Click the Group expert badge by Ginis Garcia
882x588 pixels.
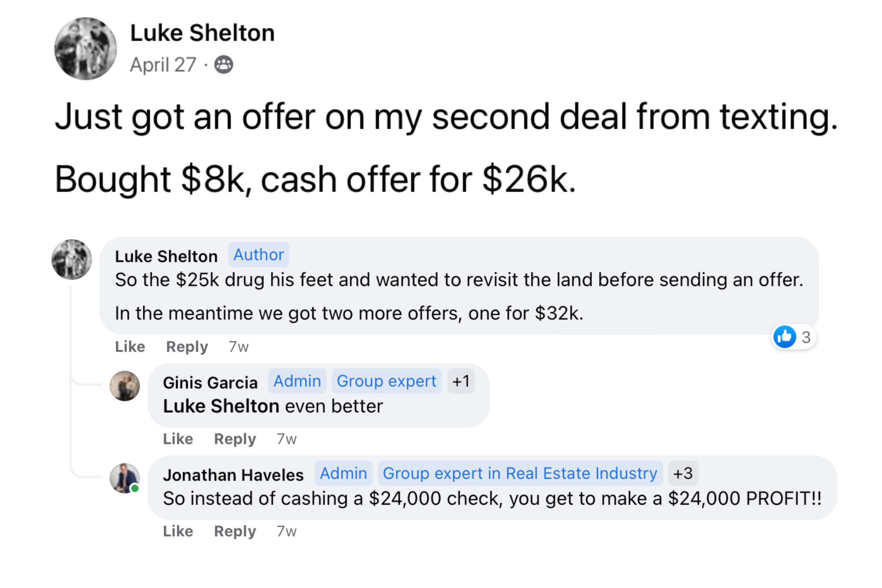tap(386, 382)
